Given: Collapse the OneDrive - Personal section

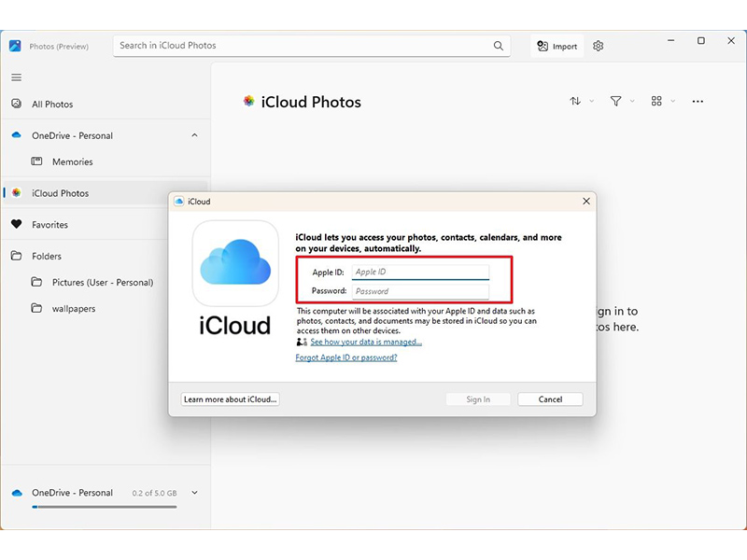Looking at the screenshot, I should point(194,135).
